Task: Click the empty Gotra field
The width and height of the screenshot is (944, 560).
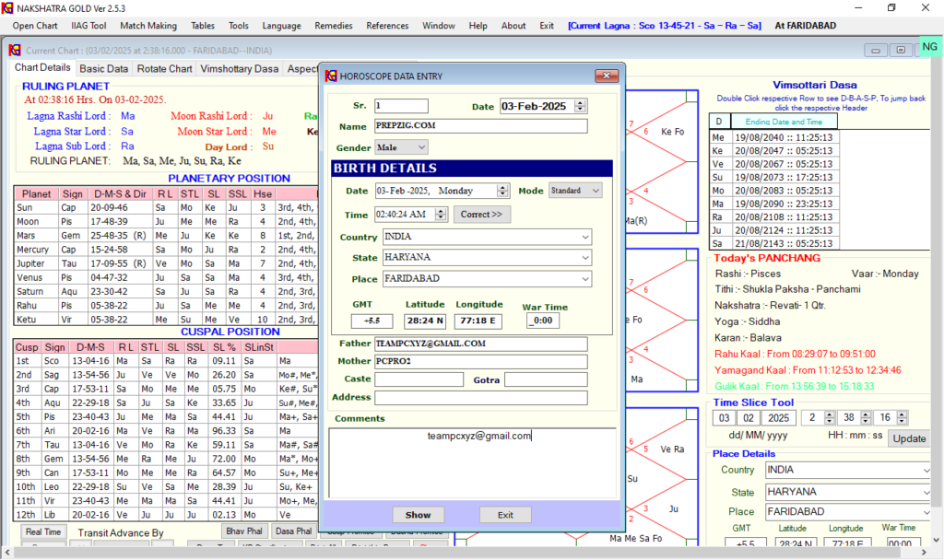Action: [x=546, y=379]
